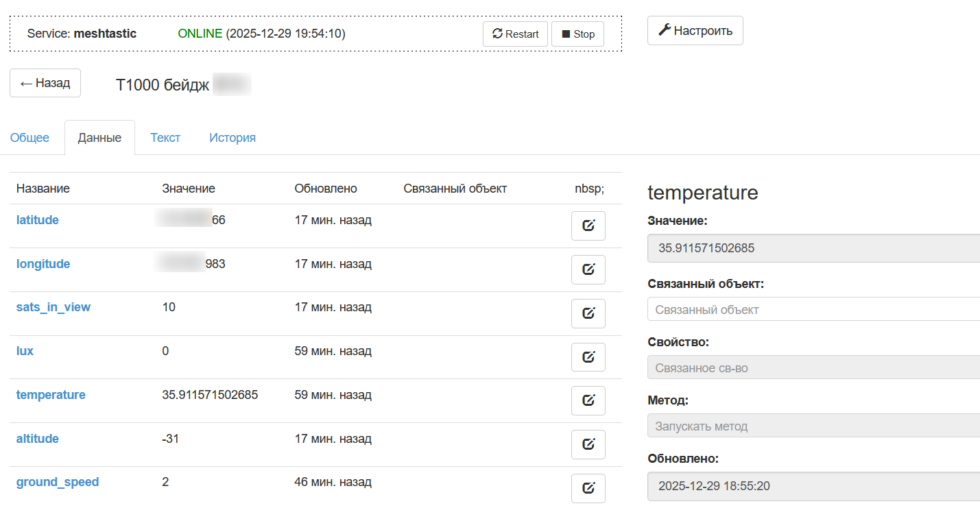Click the Значение field showing 35.911571502685
Image resolution: width=980 pixels, height=508 pixels.
point(813,248)
